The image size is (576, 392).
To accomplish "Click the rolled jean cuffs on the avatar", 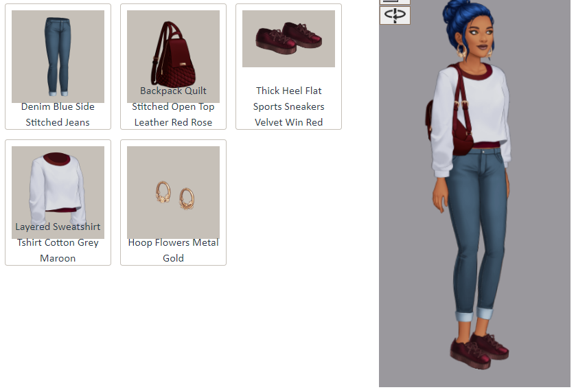I will click(x=474, y=315).
